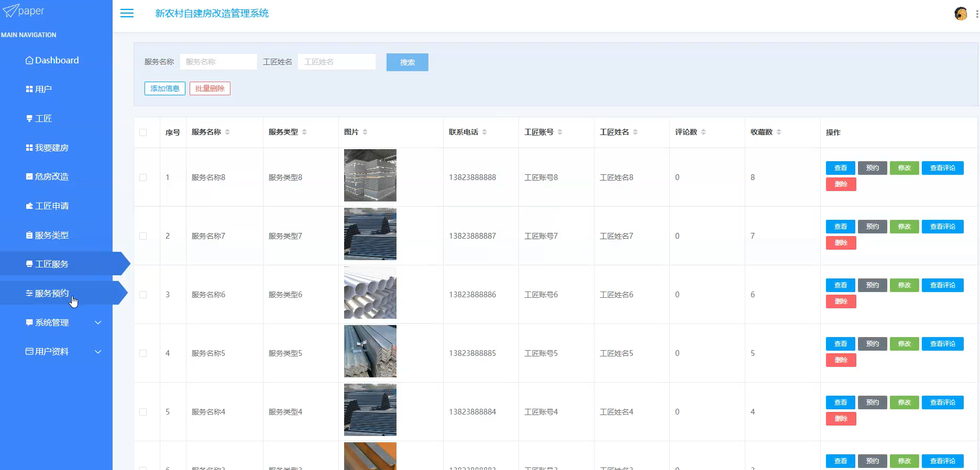Viewport: 980px width, 470px height.
Task: Click 删除 for 服务名称4
Action: tap(841, 419)
